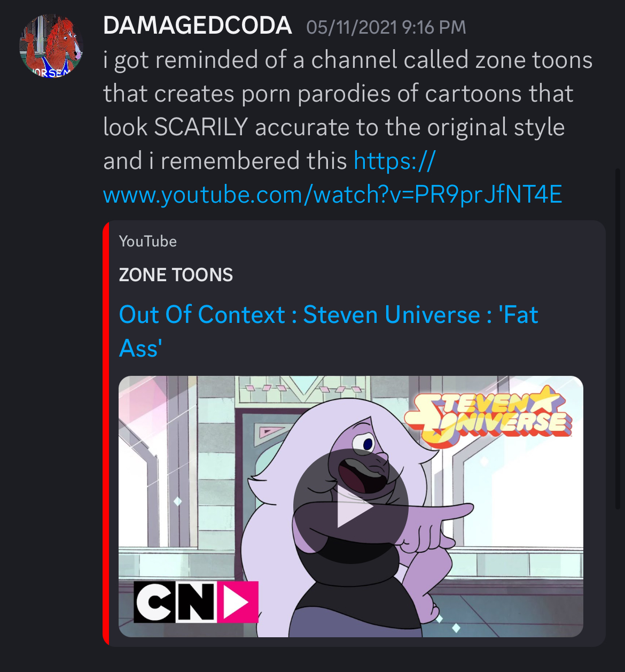Tap the play button on the video
The image size is (625, 672).
coord(350,506)
